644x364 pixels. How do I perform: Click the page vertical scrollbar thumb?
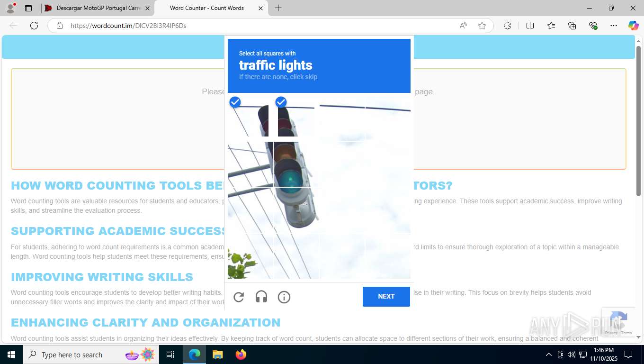click(x=638, y=121)
